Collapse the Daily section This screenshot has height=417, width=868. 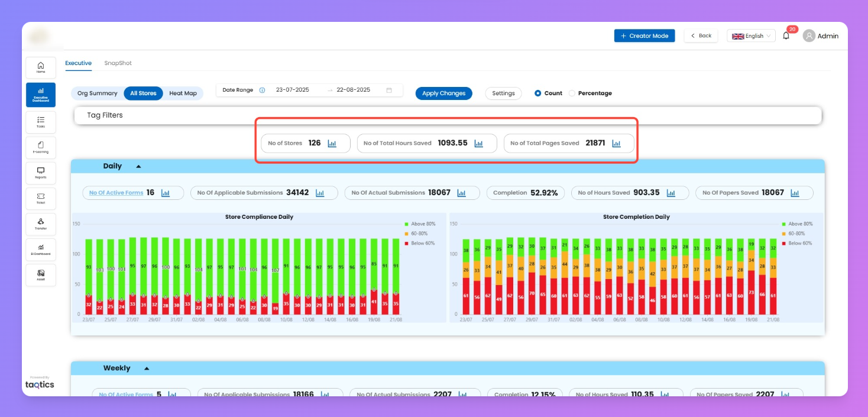point(138,167)
